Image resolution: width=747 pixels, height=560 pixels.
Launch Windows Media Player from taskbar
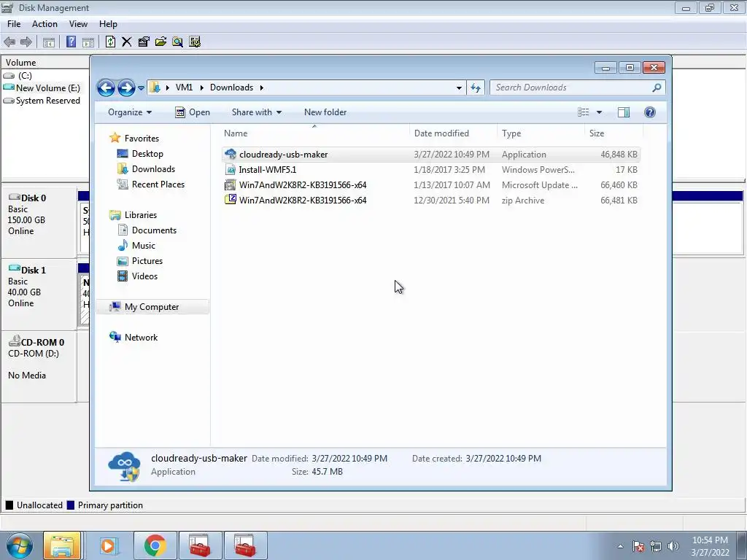(x=108, y=545)
